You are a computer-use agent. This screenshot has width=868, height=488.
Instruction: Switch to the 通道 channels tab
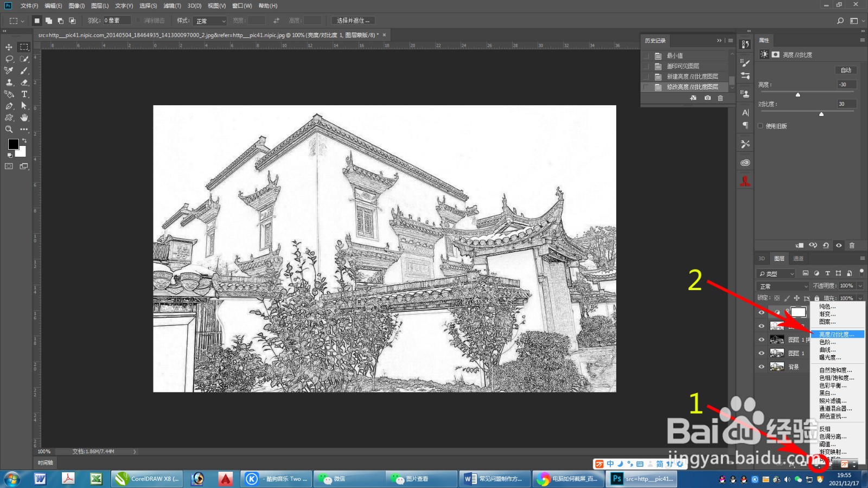(x=798, y=259)
